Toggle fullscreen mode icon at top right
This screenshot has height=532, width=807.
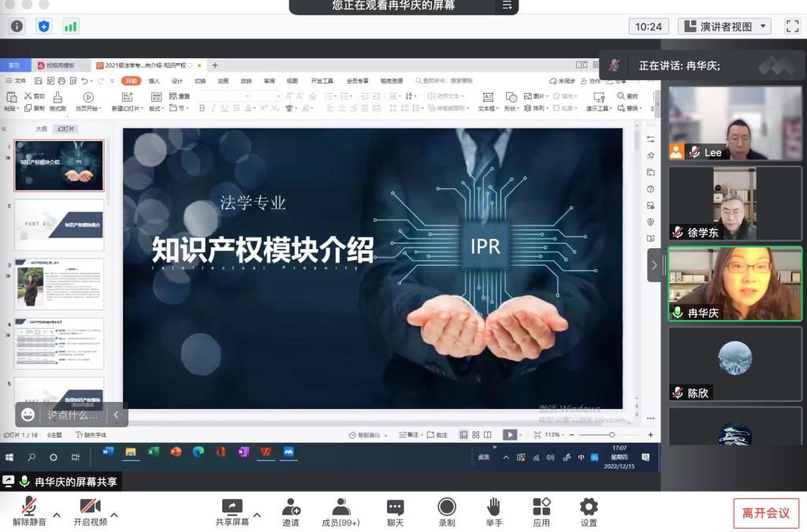792,26
